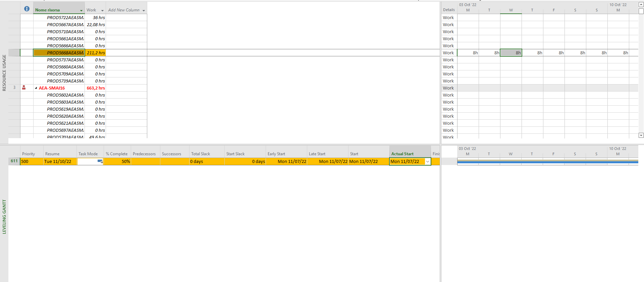This screenshot has width=644, height=282.
Task: Click the red 663,2 hrs work cell
Action: (x=96, y=88)
